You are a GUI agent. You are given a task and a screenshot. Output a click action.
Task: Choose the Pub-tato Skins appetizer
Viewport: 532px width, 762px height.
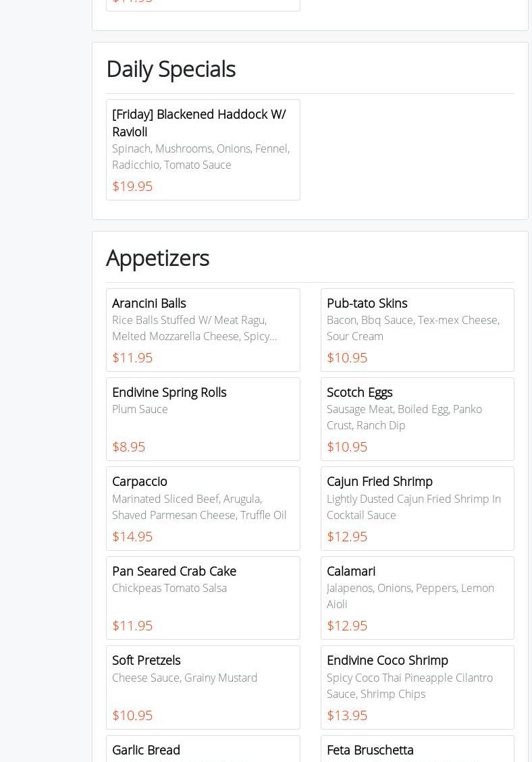point(417,329)
